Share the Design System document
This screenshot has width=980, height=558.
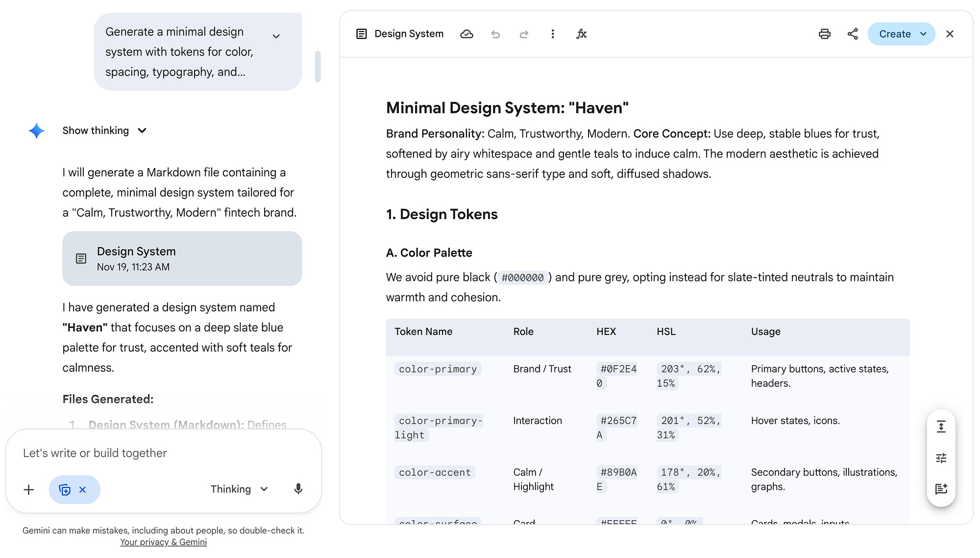(853, 34)
